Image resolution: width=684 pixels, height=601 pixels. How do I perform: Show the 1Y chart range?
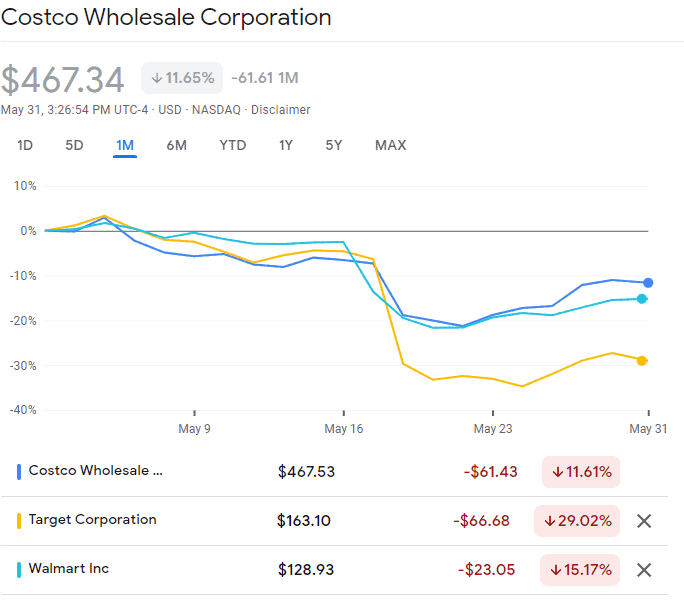pos(286,145)
